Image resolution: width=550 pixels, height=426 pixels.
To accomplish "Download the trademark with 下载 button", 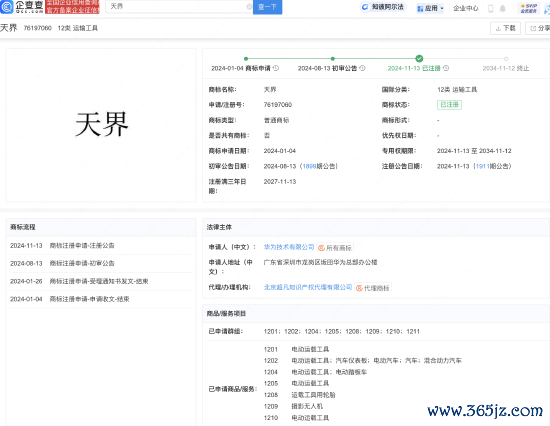I will pos(505,28).
